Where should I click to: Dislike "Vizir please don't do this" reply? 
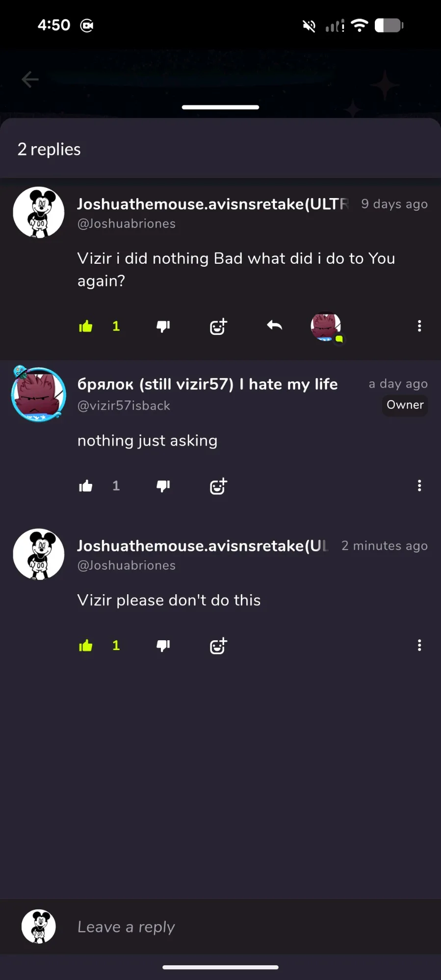click(163, 646)
